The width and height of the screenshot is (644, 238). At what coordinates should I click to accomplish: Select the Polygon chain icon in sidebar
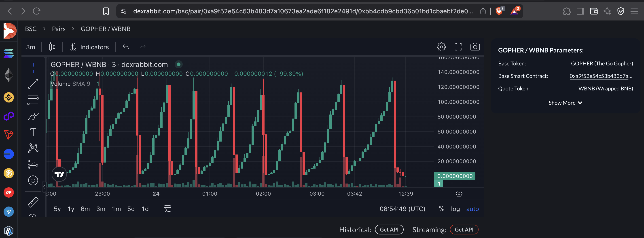click(x=9, y=116)
